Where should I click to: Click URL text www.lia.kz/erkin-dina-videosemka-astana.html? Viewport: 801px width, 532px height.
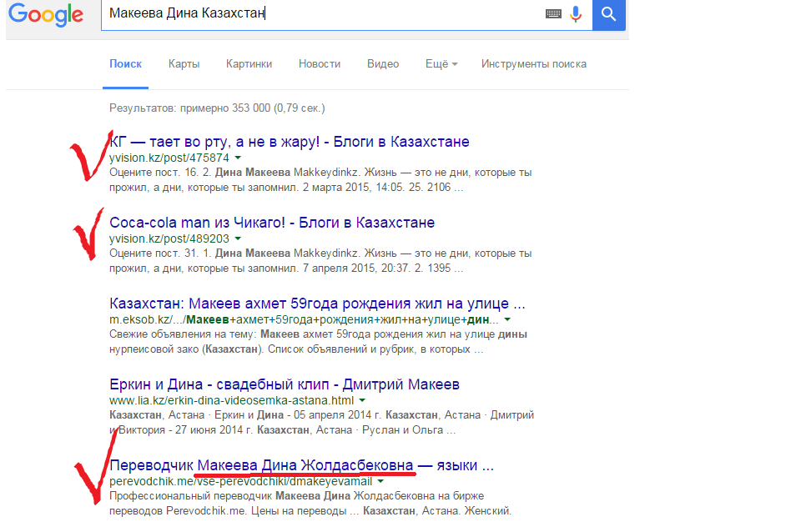click(231, 400)
